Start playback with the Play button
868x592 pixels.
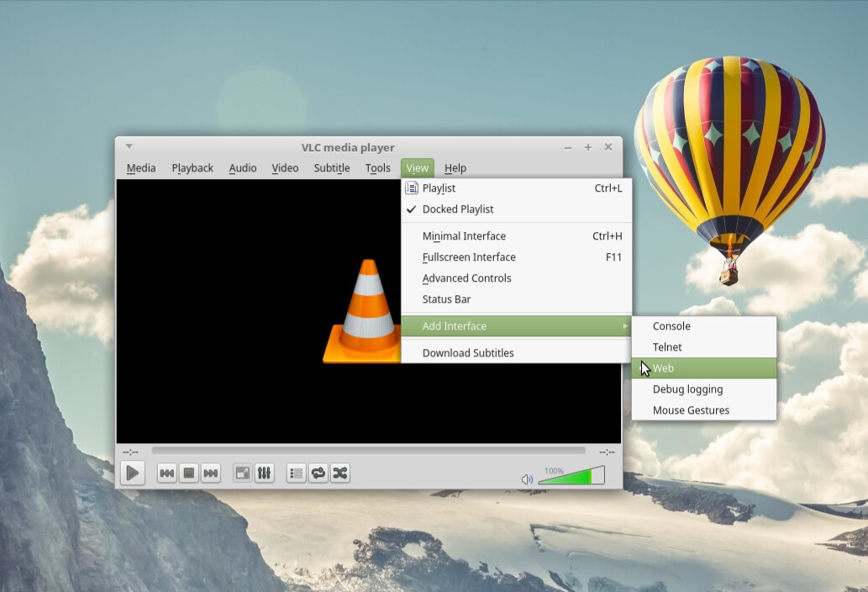pyautogui.click(x=133, y=473)
